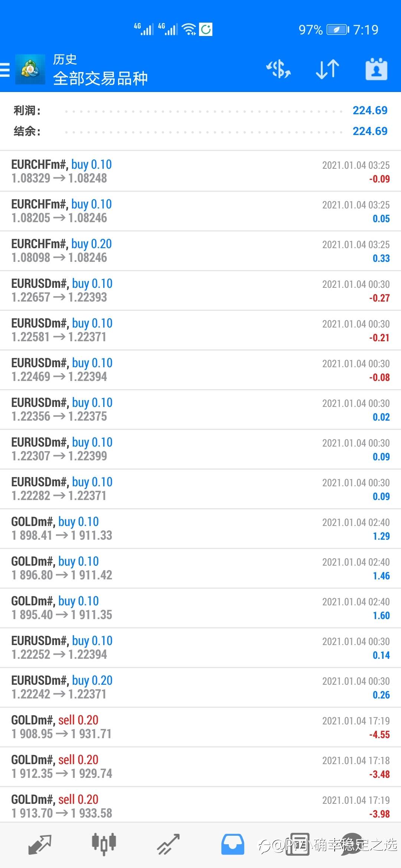401x868 pixels.
Task: Tap the 利润 total profit row
Action: 200,111
